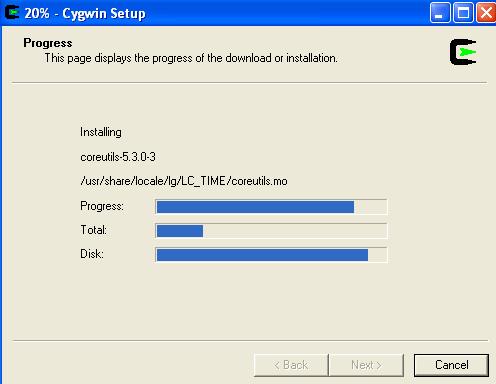Click the disabled Next button
The image size is (496, 384).
tap(366, 365)
